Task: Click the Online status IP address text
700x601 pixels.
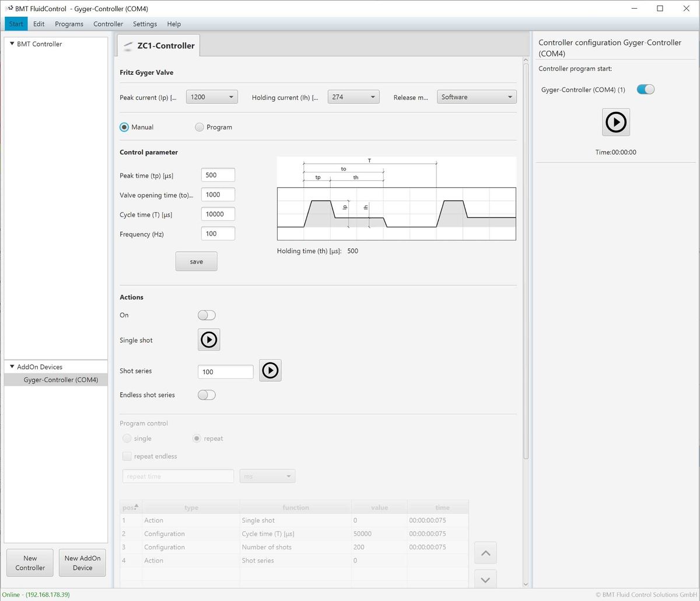Action: point(36,595)
